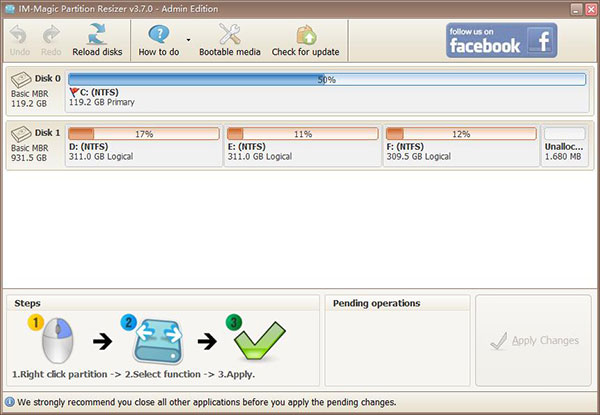Screen dimensions: 600x415
Task: Select the Disk 1 drive icon
Action: click(x=21, y=134)
